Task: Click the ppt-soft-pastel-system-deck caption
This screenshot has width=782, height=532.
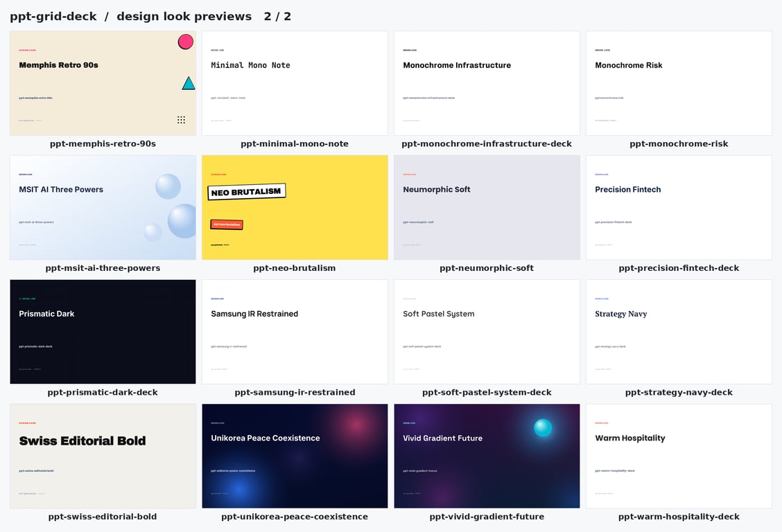Action: point(487,392)
